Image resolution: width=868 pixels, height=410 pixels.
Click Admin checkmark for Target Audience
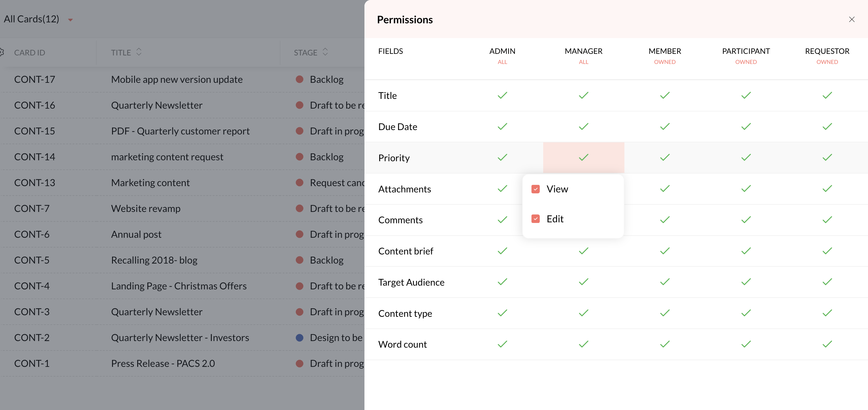(502, 282)
